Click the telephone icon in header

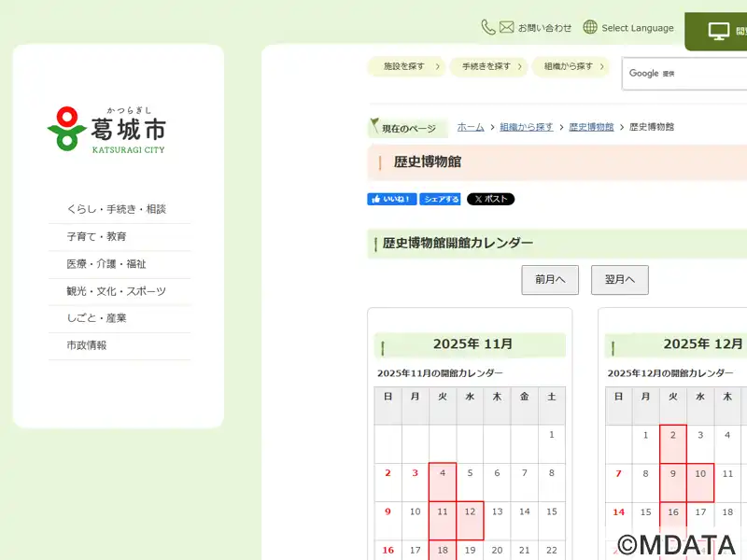[488, 27]
